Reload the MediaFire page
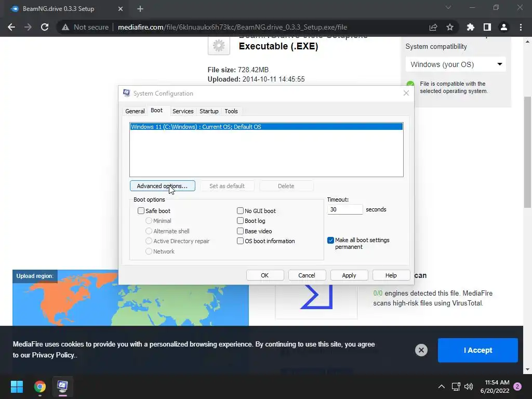The width and height of the screenshot is (532, 399). (45, 27)
